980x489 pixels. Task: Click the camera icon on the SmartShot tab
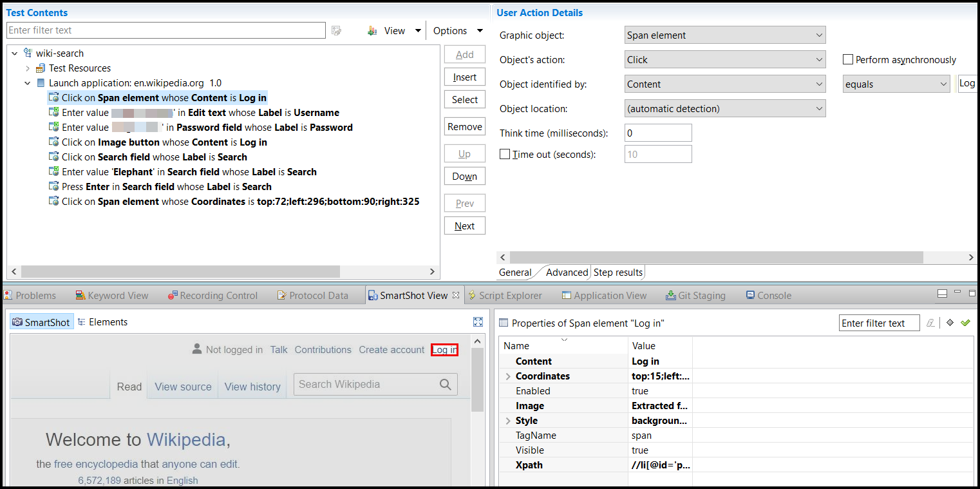[16, 321]
